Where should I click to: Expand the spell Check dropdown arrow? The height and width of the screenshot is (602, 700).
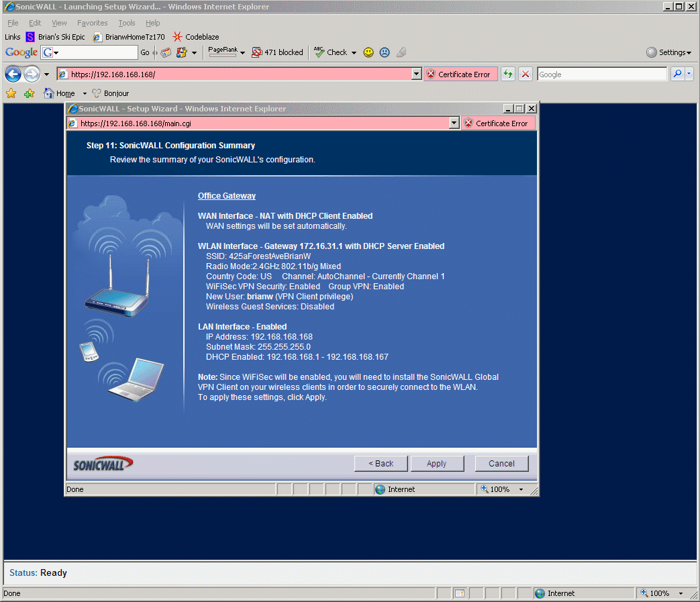click(x=354, y=52)
